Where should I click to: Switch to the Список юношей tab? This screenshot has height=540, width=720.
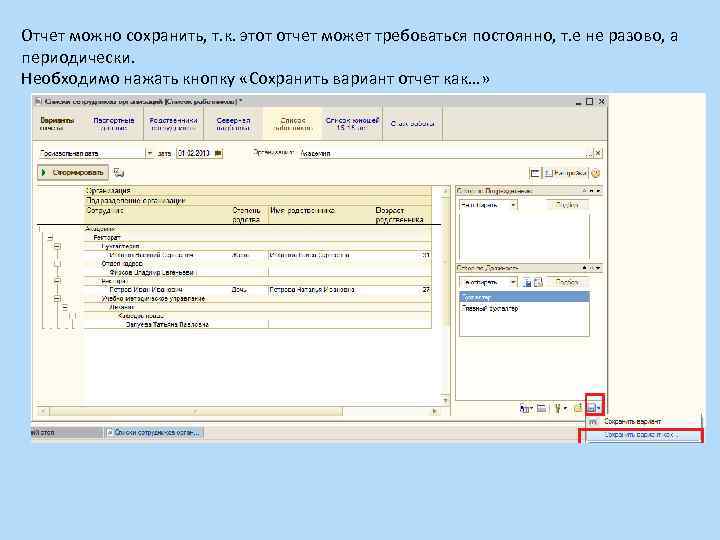pyautogui.click(x=352, y=124)
